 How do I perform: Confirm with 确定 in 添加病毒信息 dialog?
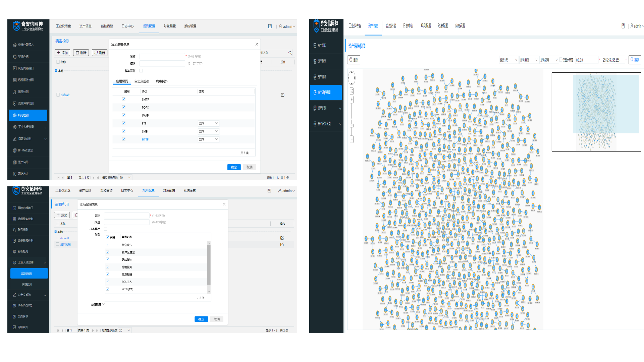tap(234, 167)
